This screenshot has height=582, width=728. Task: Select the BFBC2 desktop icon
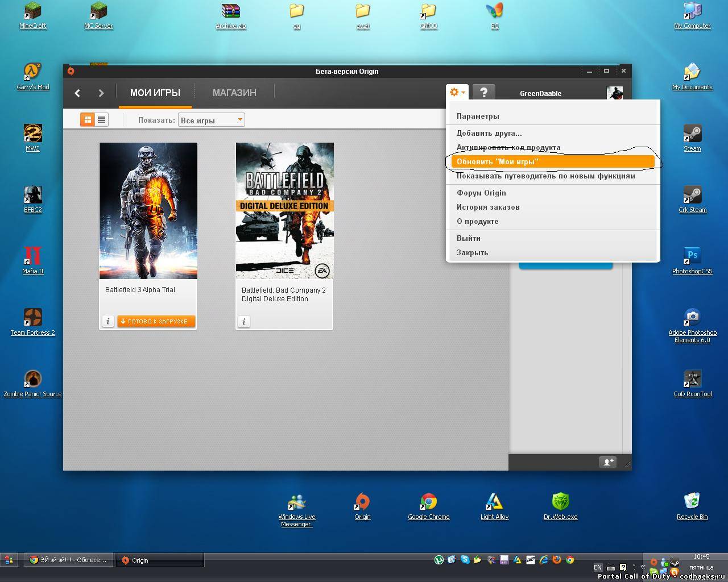(33, 199)
